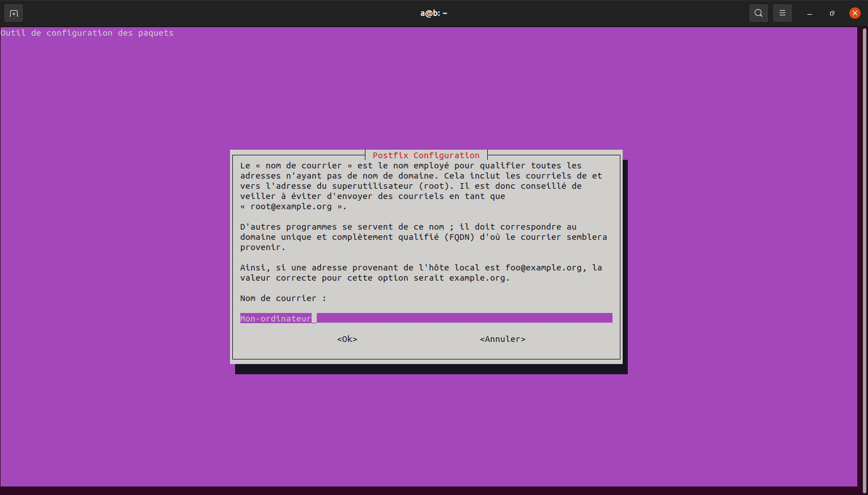Image resolution: width=868 pixels, height=495 pixels.
Task: Click the 'Postfix Configuration' dialog title
Action: click(x=426, y=155)
